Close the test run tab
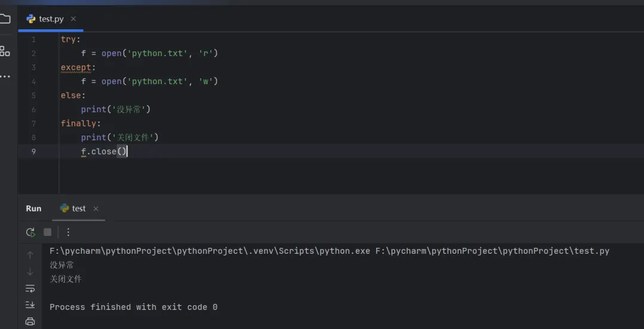The width and height of the screenshot is (644, 329). point(96,209)
